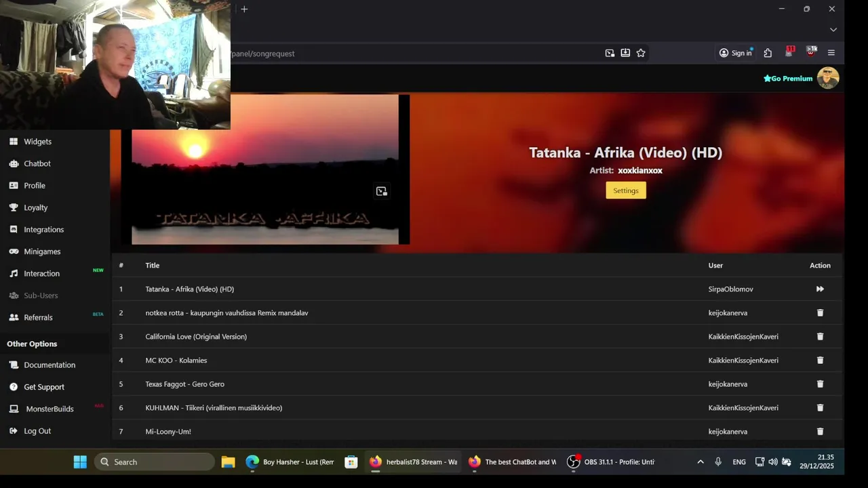This screenshot has width=868, height=488.
Task: Select the California Love (Original Version) title
Action: tap(196, 336)
